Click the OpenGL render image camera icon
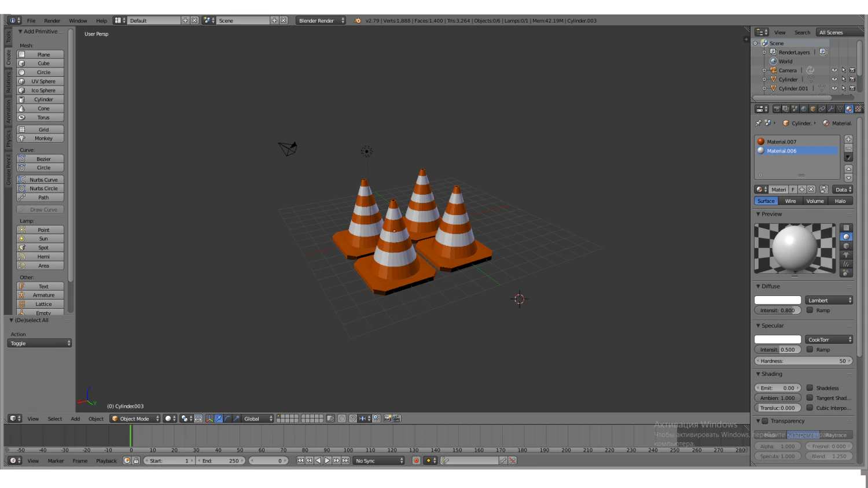868x488 pixels. (x=388, y=419)
